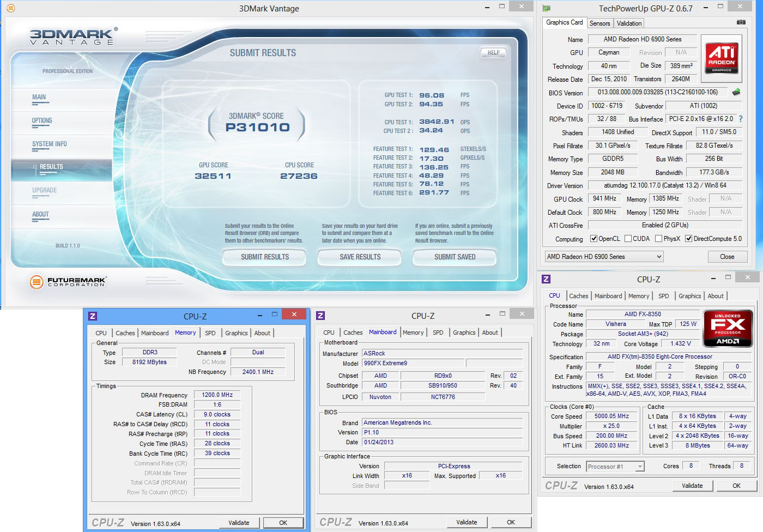Switch to the Validation tab in GPU-Z
Image resolution: width=763 pixels, height=532 pixels.
[x=629, y=23]
